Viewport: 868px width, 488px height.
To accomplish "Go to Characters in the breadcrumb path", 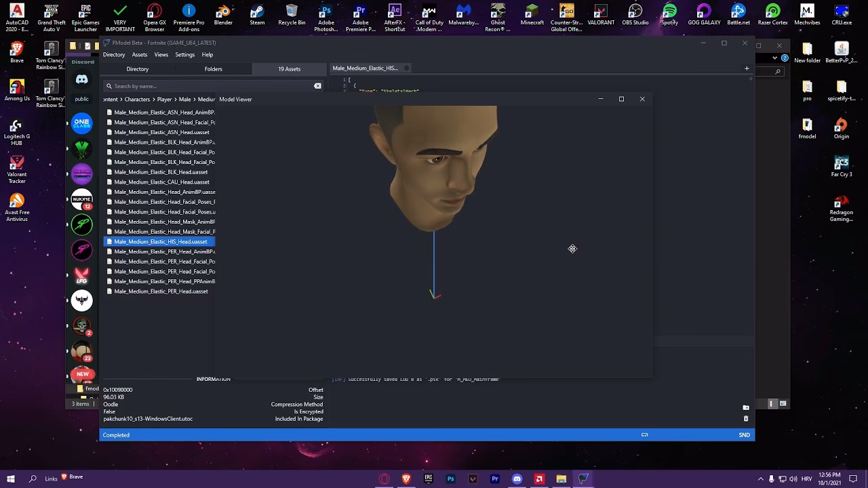I will pyautogui.click(x=137, y=100).
